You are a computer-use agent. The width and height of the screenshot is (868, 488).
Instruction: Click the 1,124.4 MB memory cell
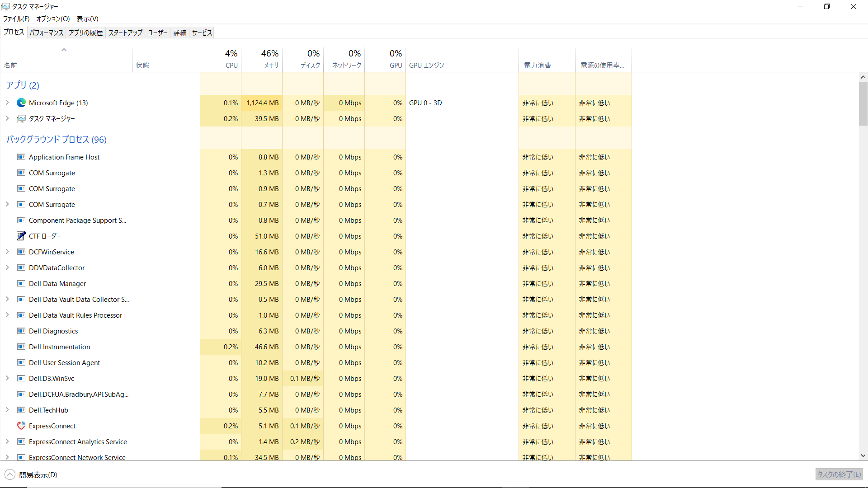point(262,103)
